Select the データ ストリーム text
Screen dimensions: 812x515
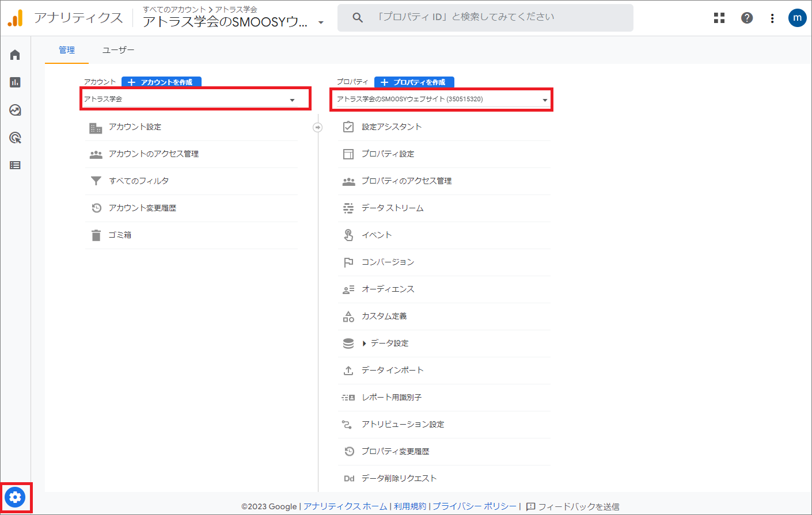(392, 208)
